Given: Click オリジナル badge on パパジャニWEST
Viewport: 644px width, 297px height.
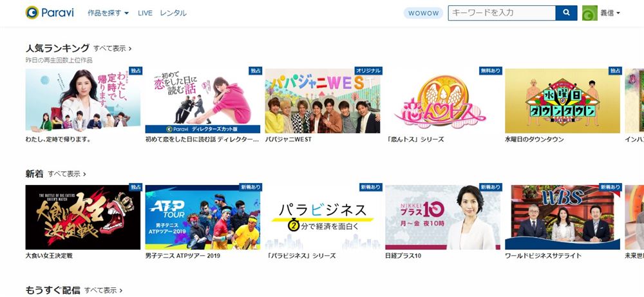Looking at the screenshot, I should pyautogui.click(x=368, y=71).
